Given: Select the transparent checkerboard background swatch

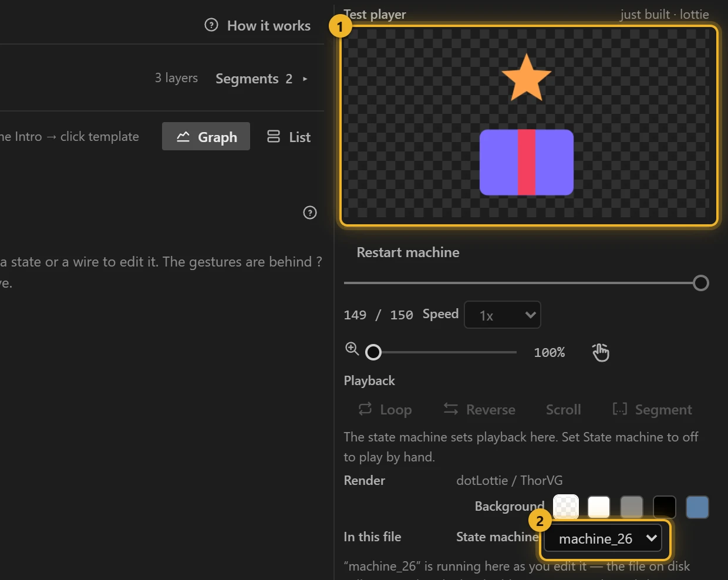Looking at the screenshot, I should [566, 507].
